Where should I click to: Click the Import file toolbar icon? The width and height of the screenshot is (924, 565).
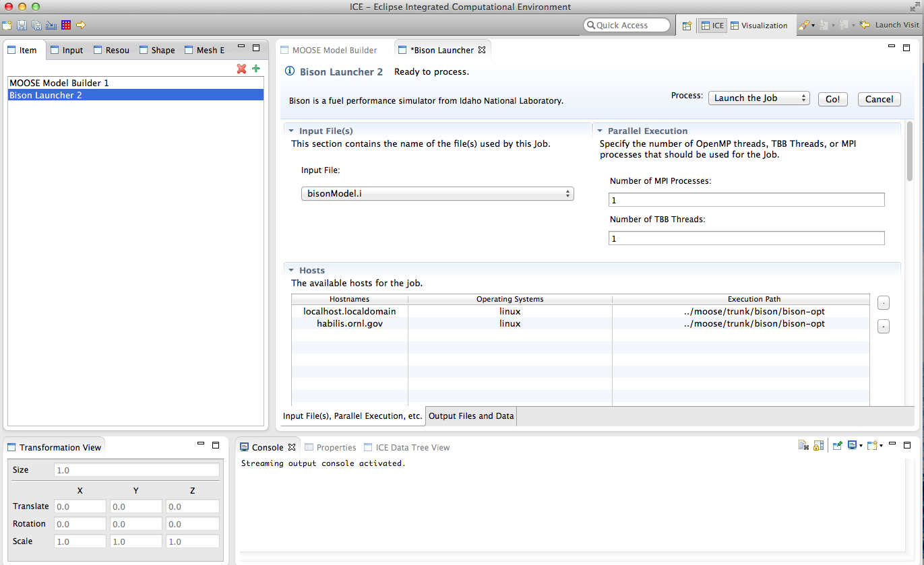(x=51, y=25)
